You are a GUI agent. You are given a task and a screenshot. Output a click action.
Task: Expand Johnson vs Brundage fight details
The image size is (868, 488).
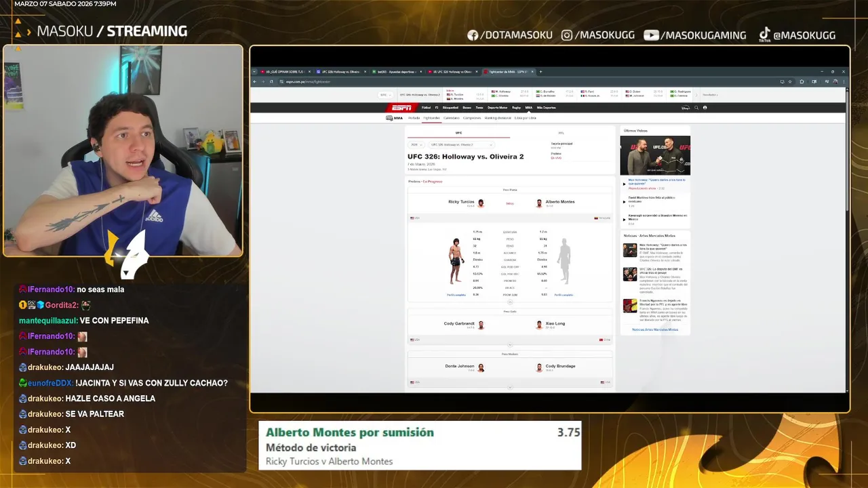pyautogui.click(x=510, y=387)
